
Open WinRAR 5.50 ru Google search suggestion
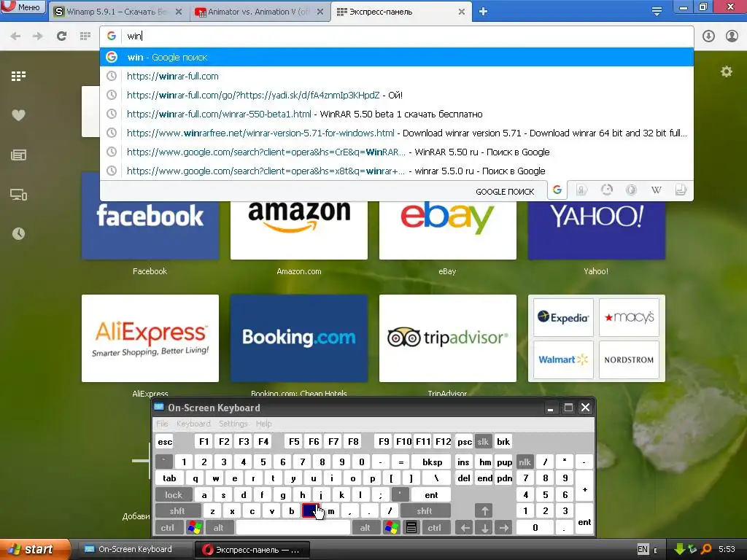coord(396,152)
